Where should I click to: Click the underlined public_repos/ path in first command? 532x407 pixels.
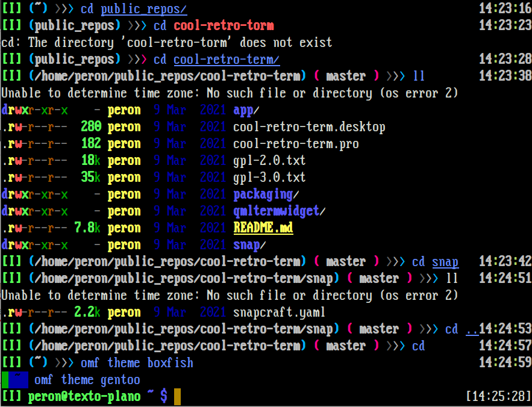pyautogui.click(x=143, y=9)
